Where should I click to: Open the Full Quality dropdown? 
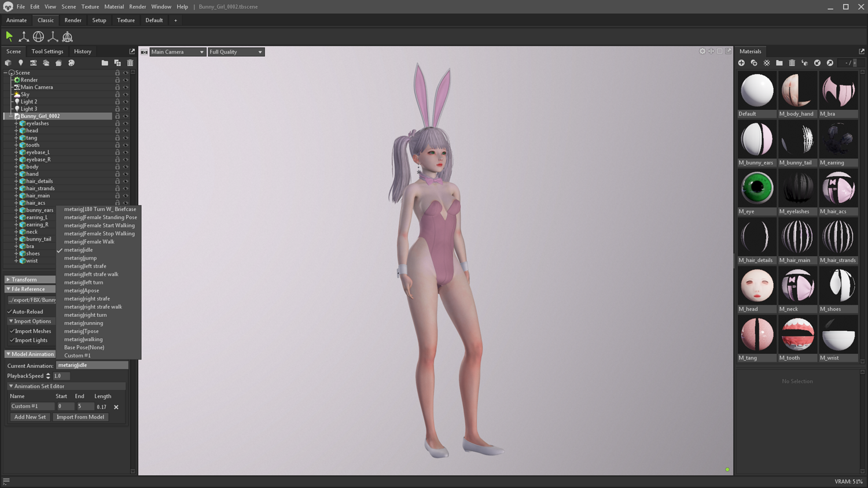tap(236, 52)
